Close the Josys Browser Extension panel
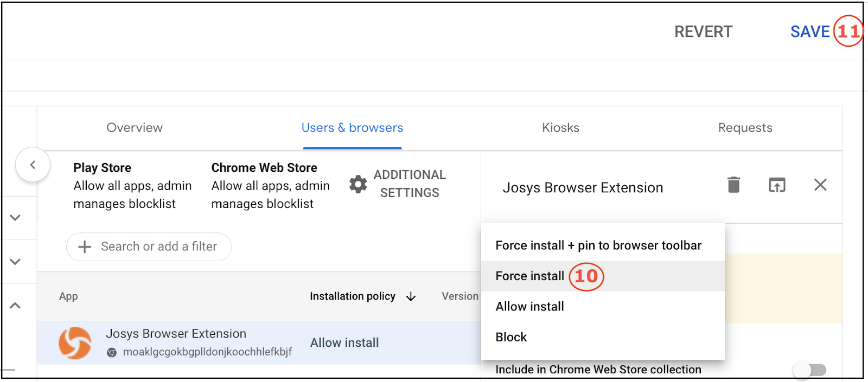Image resolution: width=868 pixels, height=382 pixels. (x=820, y=185)
